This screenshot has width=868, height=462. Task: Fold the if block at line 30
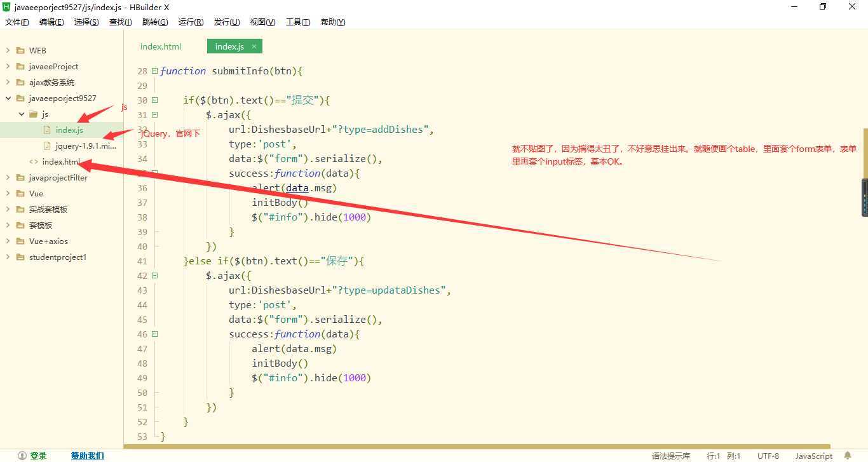tap(155, 100)
